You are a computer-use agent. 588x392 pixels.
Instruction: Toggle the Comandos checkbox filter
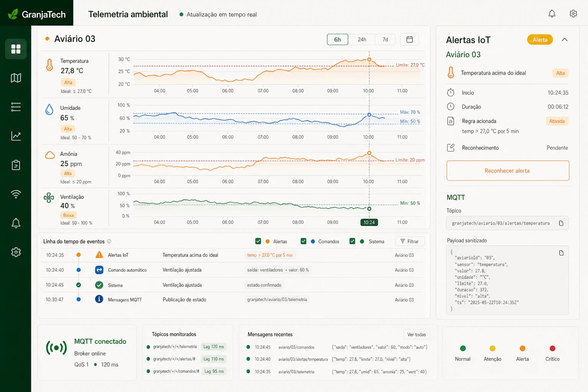pyautogui.click(x=304, y=241)
